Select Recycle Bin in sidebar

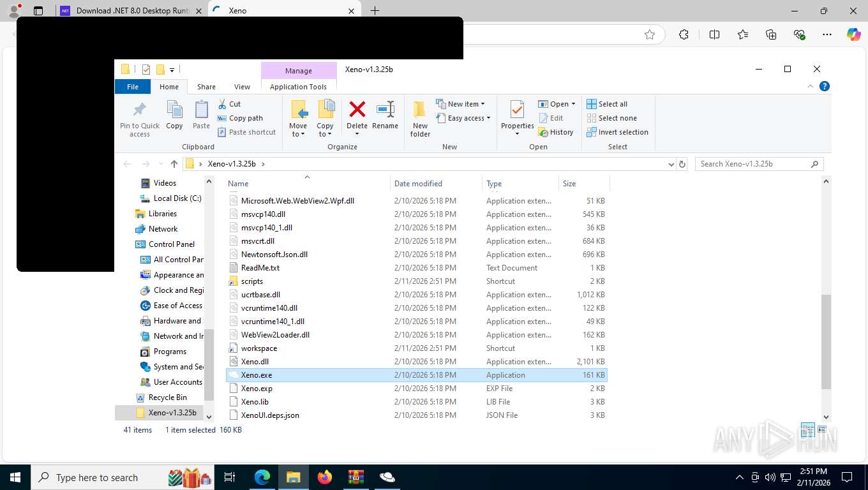(x=167, y=397)
